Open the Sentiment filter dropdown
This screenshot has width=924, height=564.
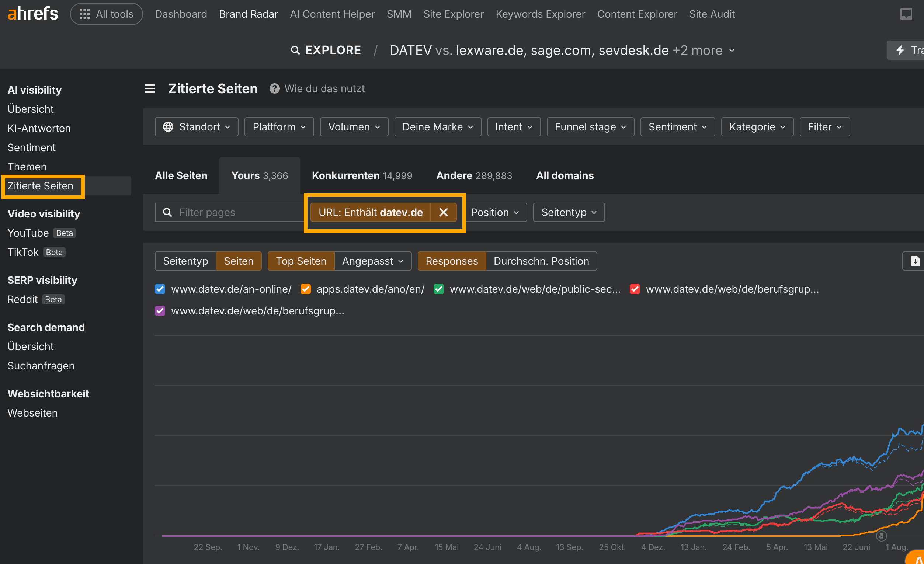click(678, 127)
